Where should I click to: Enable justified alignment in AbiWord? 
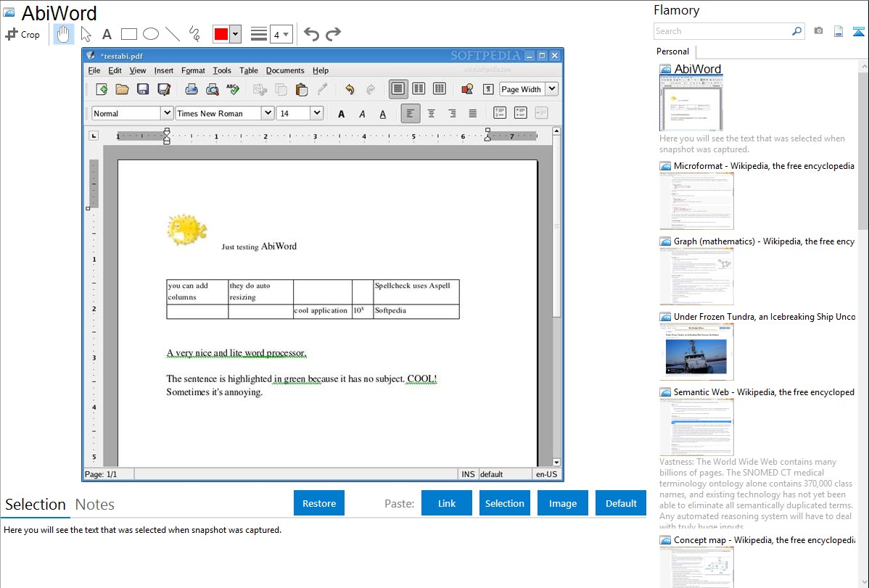click(x=473, y=114)
